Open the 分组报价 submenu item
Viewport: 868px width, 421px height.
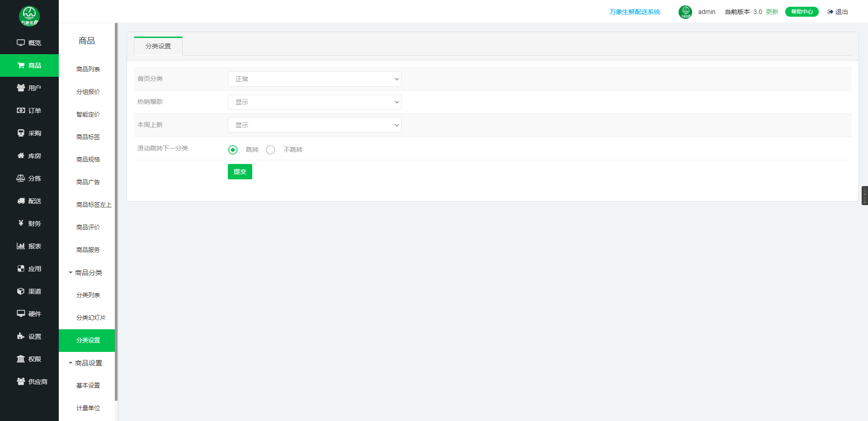(x=88, y=92)
